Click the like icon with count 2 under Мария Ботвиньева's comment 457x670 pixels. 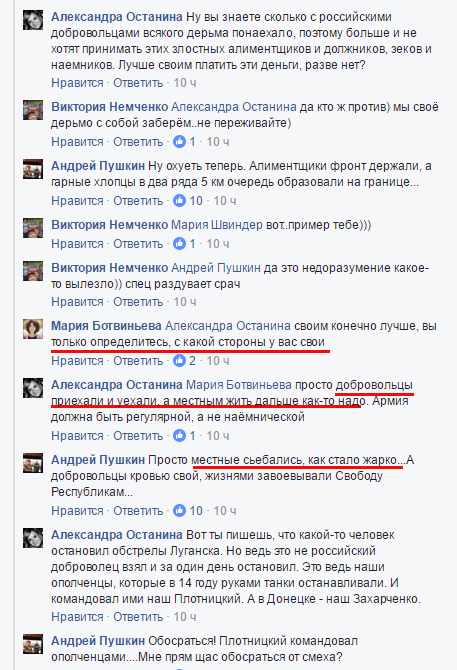click(x=179, y=361)
